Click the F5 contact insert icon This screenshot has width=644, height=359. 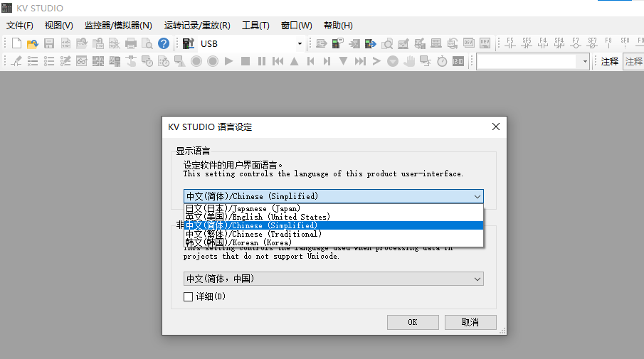510,44
